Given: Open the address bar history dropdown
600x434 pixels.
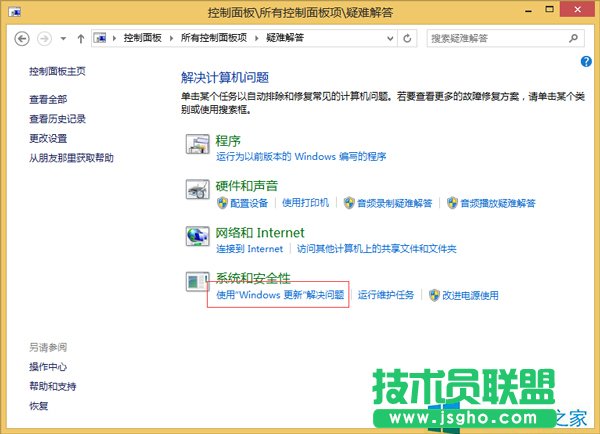Looking at the screenshot, I should 390,38.
